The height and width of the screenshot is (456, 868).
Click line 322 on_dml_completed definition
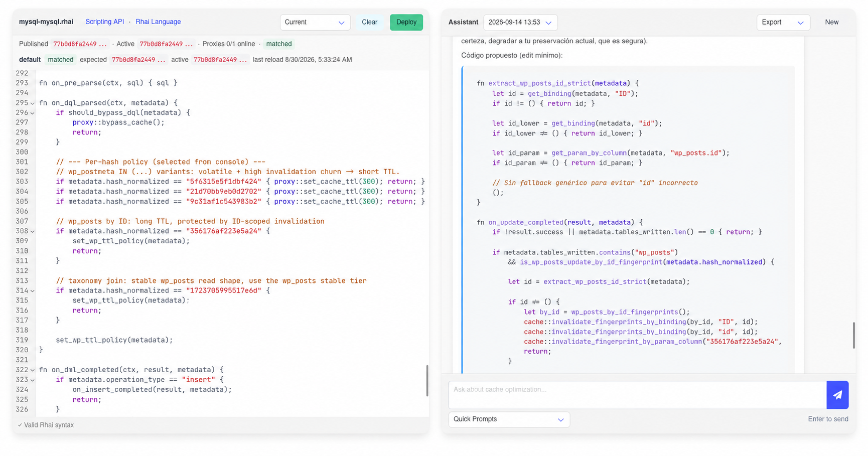point(131,370)
